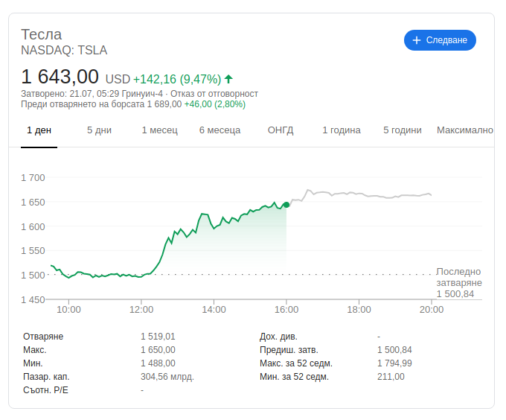Screen dimensions: 506x420
Task: Click the 52-week low value 211,00
Action: (x=391, y=377)
